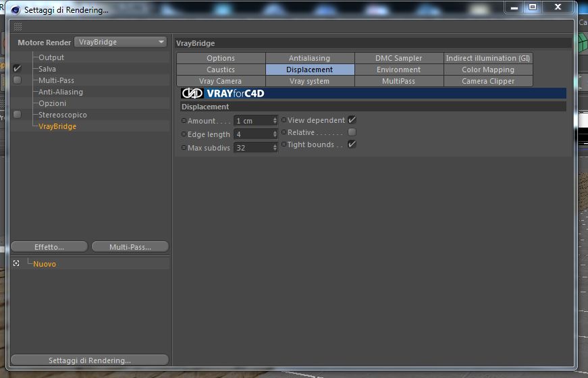
Task: Click the Amount field stepper arrows
Action: (275, 120)
